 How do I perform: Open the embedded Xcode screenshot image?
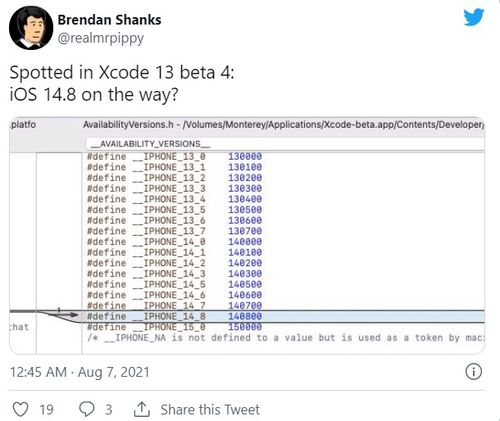pyautogui.click(x=247, y=235)
